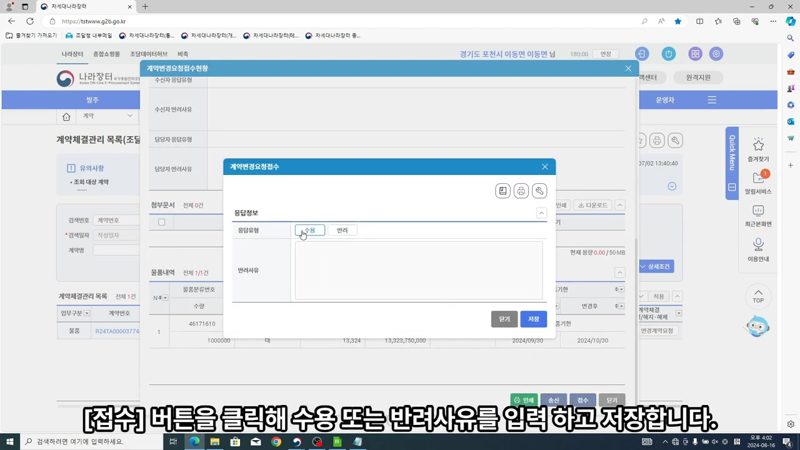
Task: Open the 나라장터 top menu
Action: pyautogui.click(x=72, y=54)
